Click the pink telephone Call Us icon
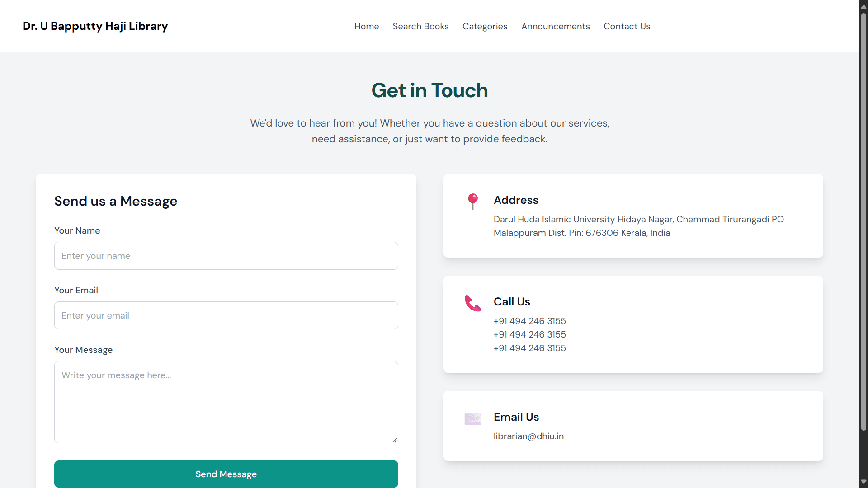Screen dimensions: 868x488 click(473, 303)
